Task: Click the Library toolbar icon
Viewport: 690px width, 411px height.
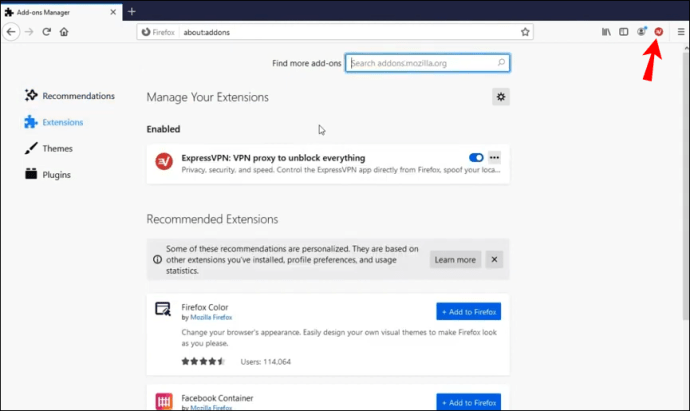Action: [x=606, y=32]
